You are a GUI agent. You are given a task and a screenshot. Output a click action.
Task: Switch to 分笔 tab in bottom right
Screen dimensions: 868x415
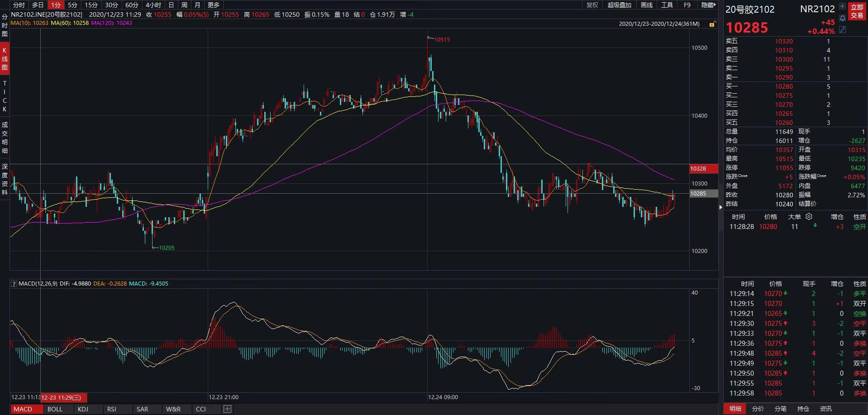tap(781, 409)
